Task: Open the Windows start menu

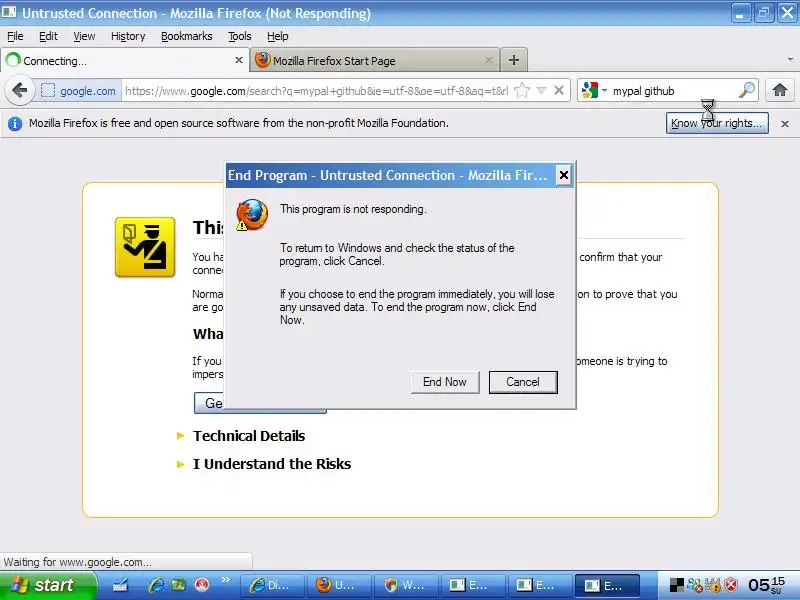Action: coord(48,585)
